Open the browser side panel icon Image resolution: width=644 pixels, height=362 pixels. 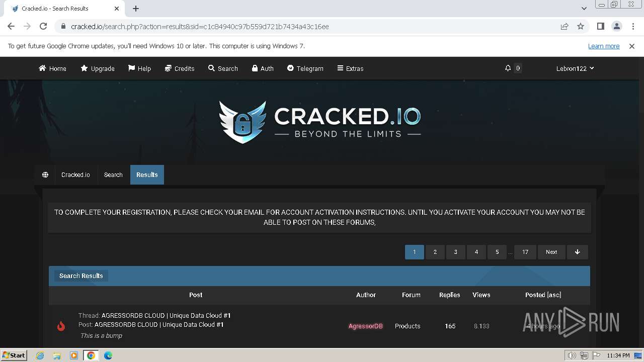pyautogui.click(x=600, y=26)
